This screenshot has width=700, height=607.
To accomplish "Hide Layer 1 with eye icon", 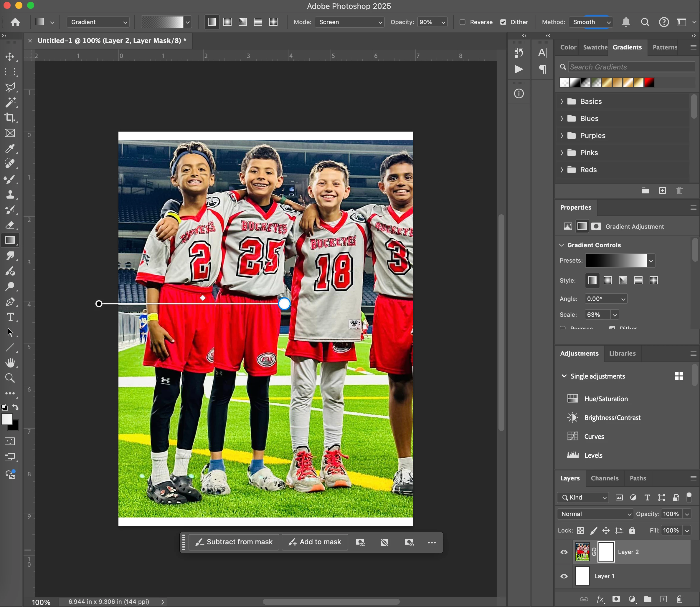I will [x=564, y=576].
